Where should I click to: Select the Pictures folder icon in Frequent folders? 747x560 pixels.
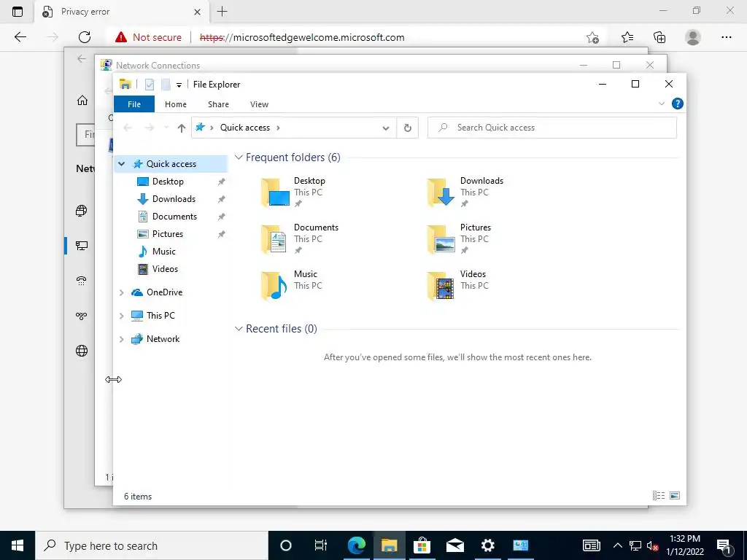click(441, 239)
